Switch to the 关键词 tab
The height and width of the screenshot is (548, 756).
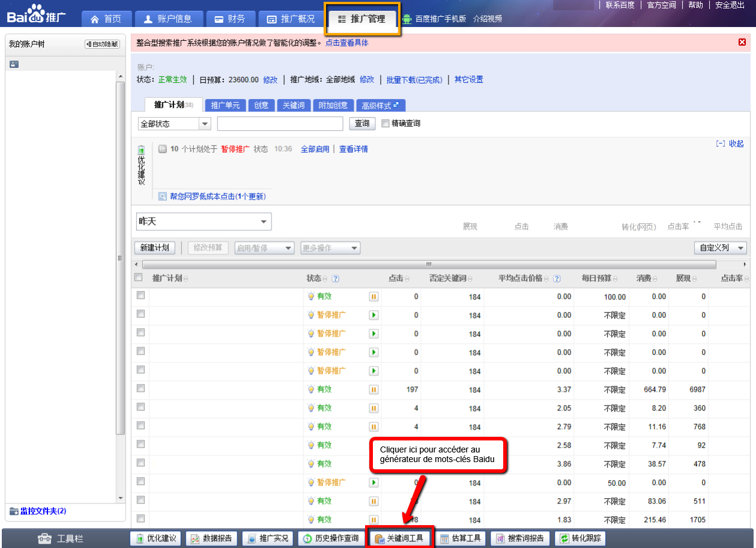(294, 105)
